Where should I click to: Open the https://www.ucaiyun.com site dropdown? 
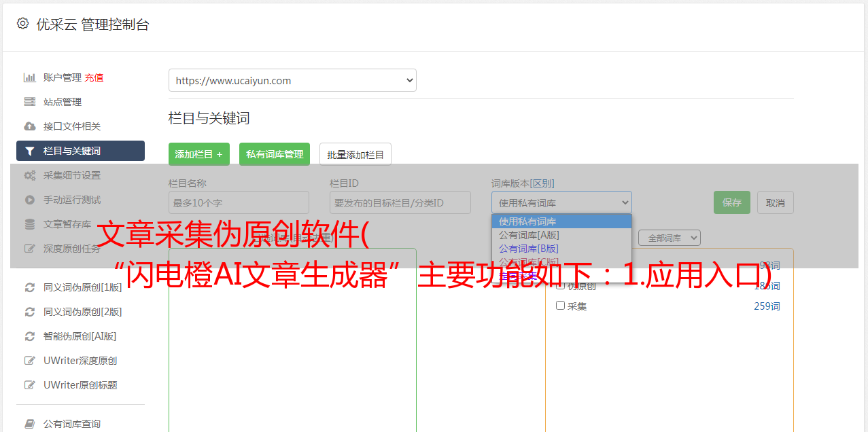pos(292,80)
